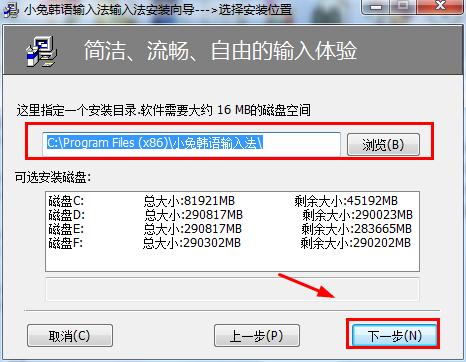Screen dimensions: 466x362
Task: Select disk row 磁盘E: in the list
Action: click(x=232, y=229)
